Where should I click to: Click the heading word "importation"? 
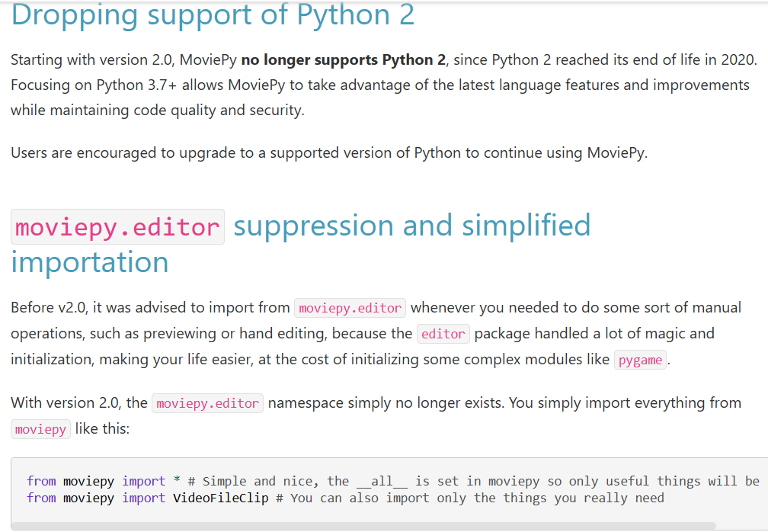coord(89,262)
